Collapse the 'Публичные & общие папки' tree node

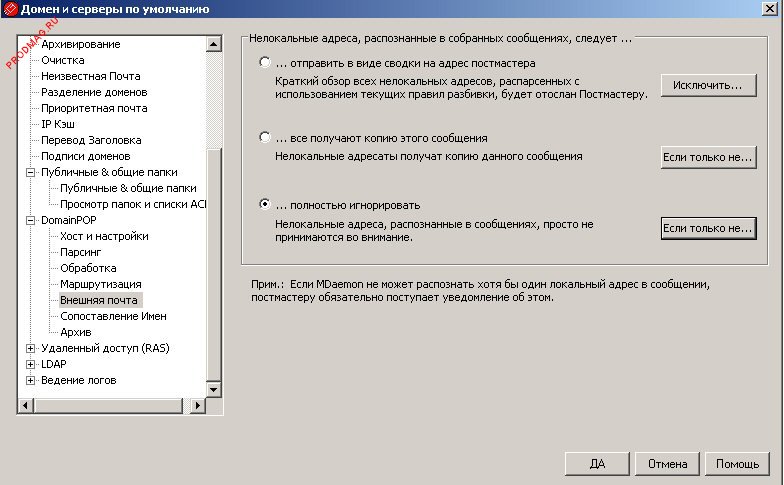(x=30, y=172)
